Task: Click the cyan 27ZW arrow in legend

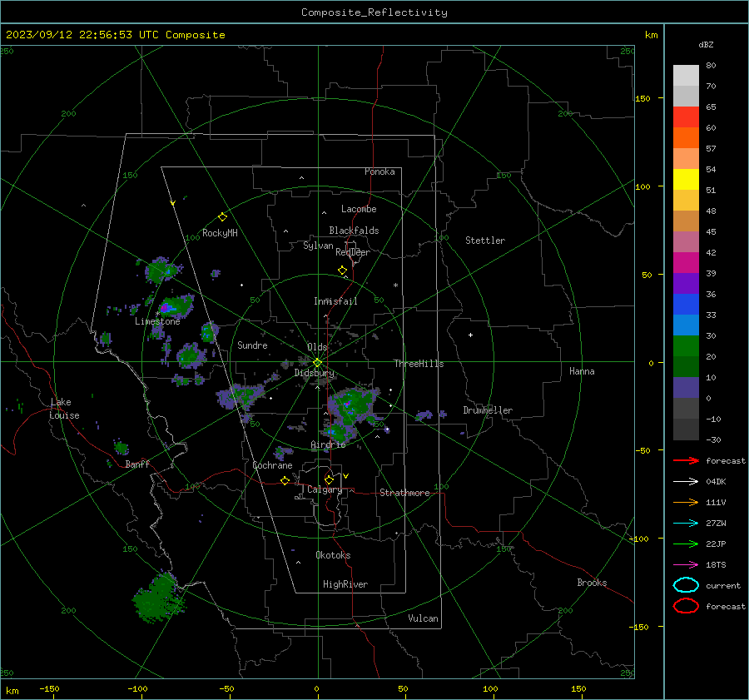Action: (x=686, y=524)
